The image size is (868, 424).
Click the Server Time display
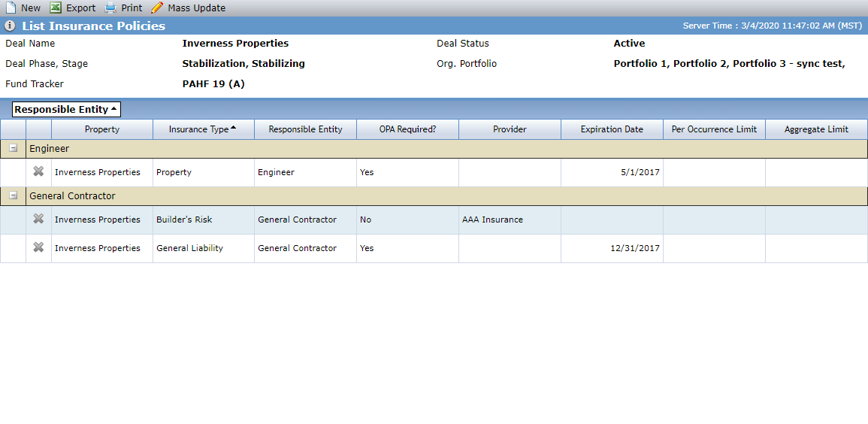tap(773, 26)
